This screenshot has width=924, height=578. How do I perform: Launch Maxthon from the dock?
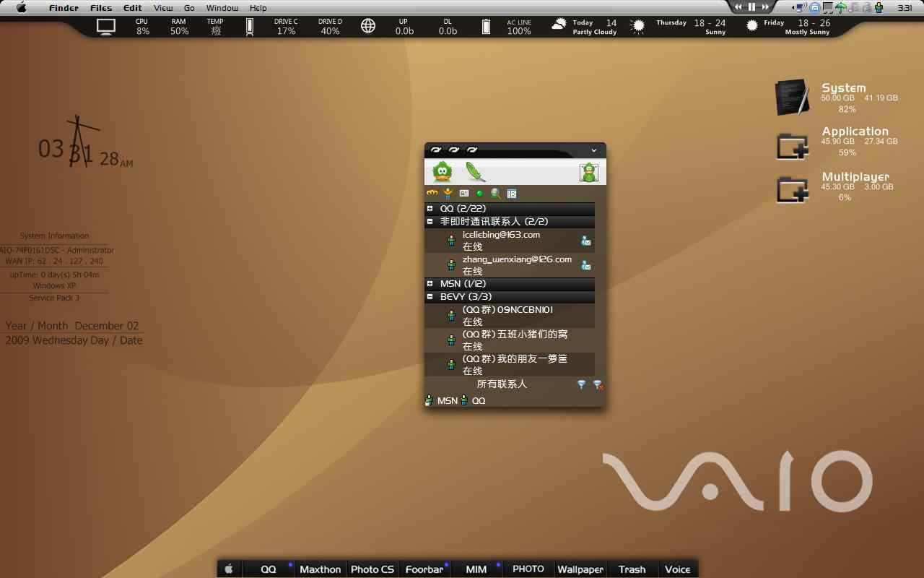[321, 569]
